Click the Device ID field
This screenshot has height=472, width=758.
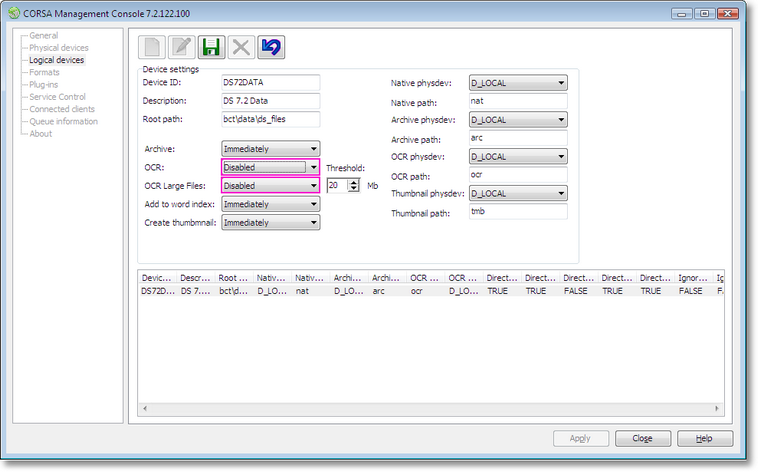(271, 82)
